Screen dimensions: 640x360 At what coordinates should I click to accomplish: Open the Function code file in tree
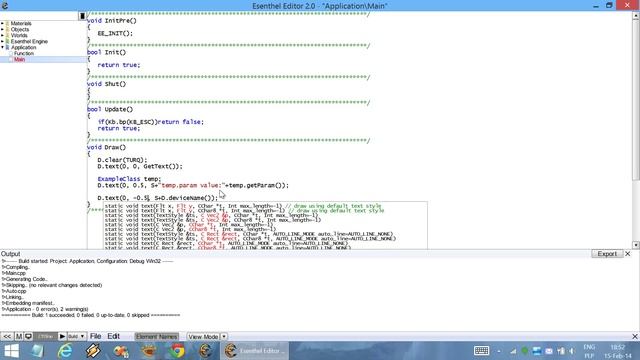coord(24,53)
